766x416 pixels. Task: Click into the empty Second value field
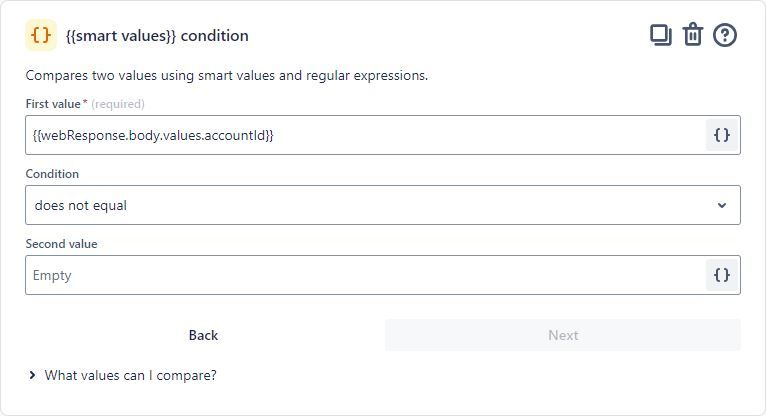(x=360, y=275)
